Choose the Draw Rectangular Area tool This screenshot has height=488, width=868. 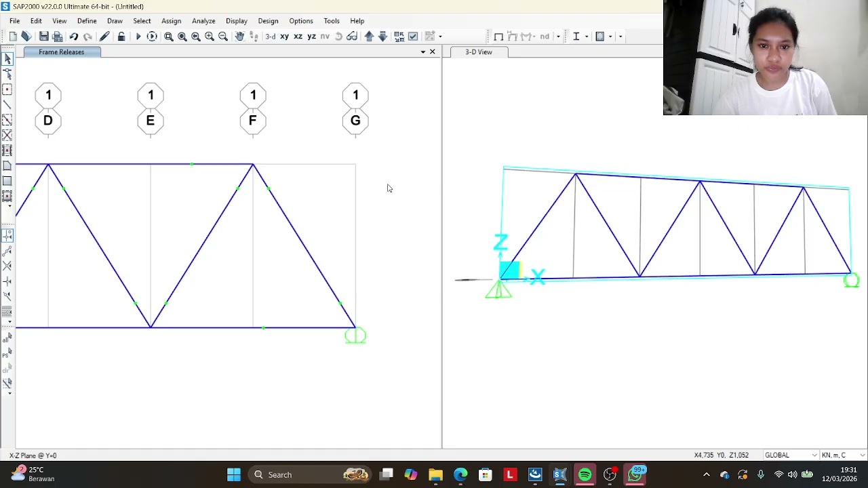(x=7, y=181)
